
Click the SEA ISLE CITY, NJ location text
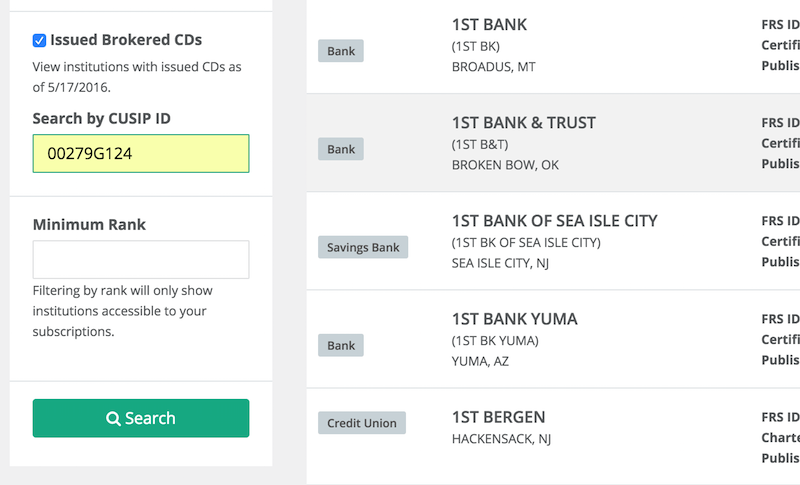click(x=500, y=263)
